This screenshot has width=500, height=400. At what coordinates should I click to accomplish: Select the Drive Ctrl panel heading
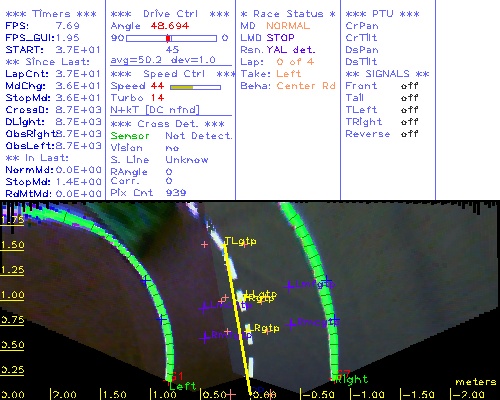[170, 14]
